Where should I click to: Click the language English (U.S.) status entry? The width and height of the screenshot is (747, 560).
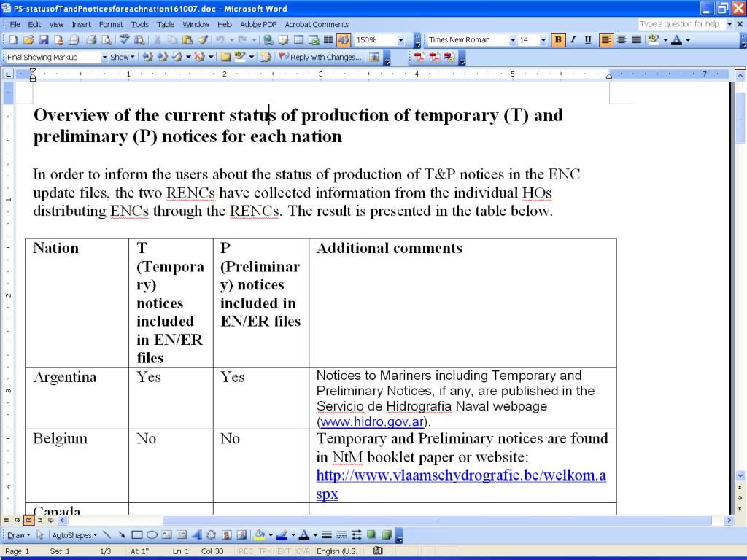point(337,551)
